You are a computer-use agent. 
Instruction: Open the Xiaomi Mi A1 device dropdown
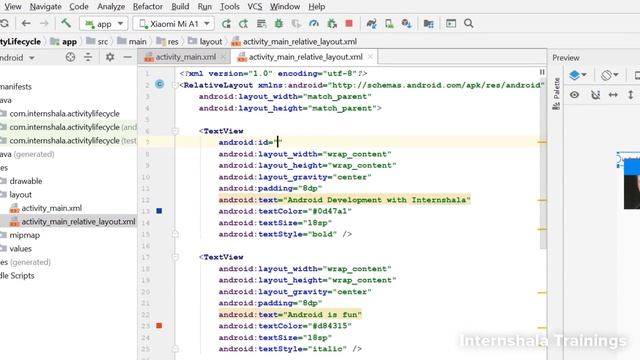[174, 24]
